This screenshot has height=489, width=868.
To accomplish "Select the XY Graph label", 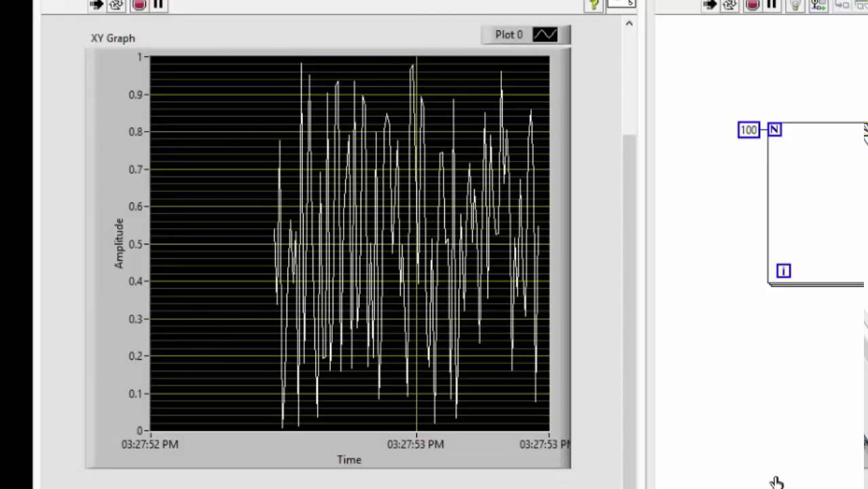I will pyautogui.click(x=113, y=38).
